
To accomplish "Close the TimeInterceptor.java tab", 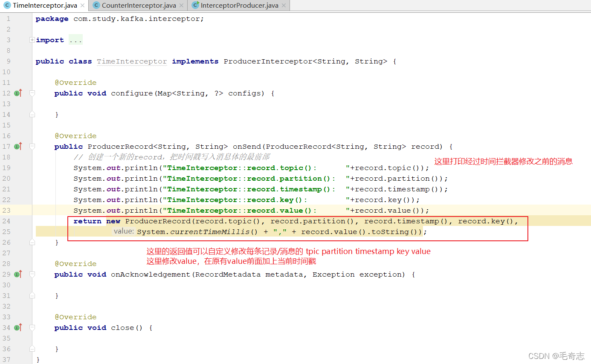I will (x=82, y=6).
